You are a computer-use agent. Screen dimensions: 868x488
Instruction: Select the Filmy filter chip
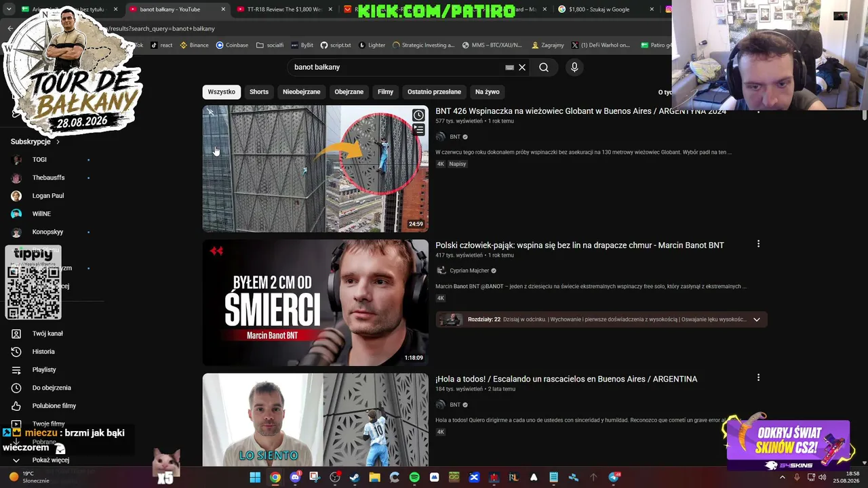point(385,92)
